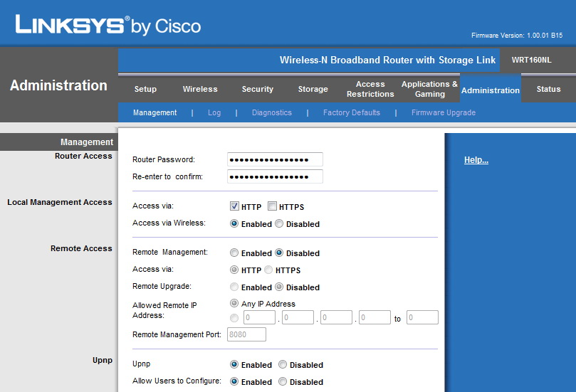Go to Factory Defaults page
This screenshot has width=576, height=392.
(352, 112)
